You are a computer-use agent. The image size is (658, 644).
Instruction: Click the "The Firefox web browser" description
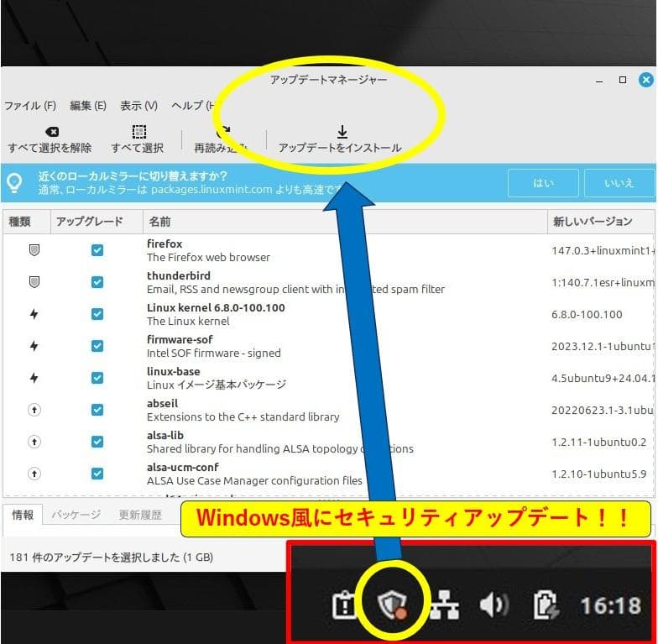pos(208,257)
